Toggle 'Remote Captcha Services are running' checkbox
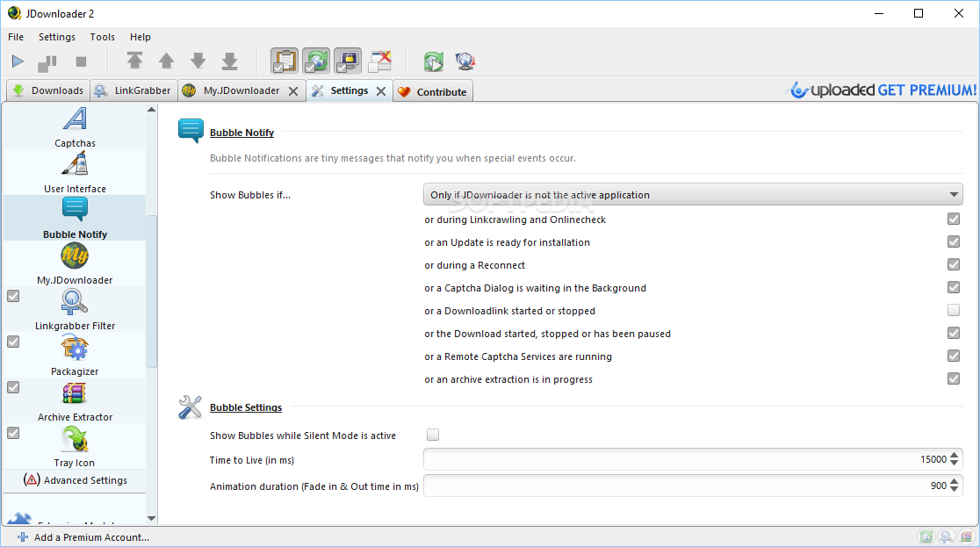The height and width of the screenshot is (547, 980). (x=953, y=356)
